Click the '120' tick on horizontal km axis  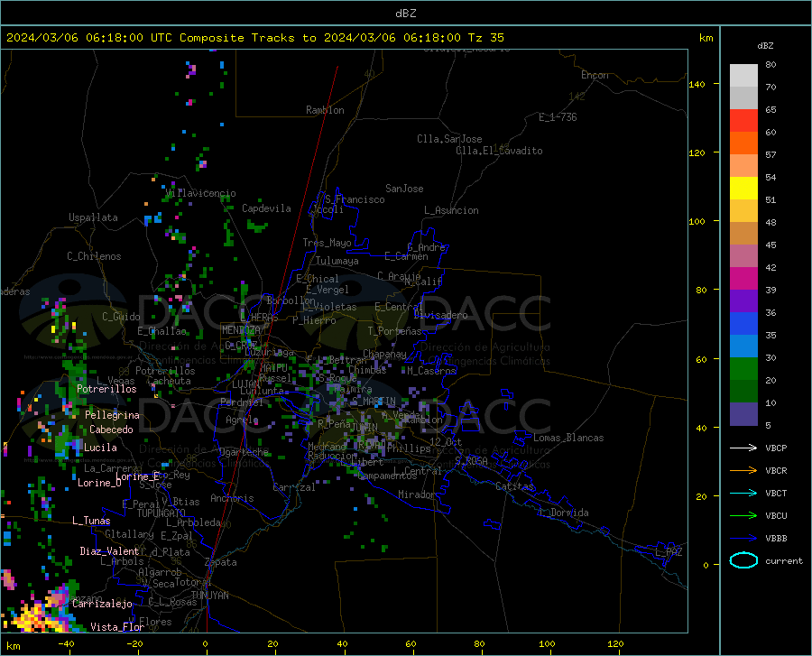click(x=615, y=644)
